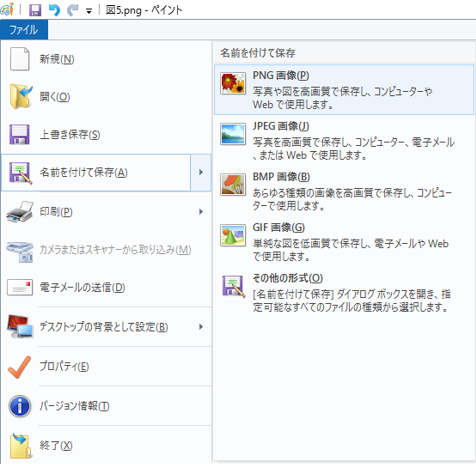
Task: Click the blue info icon for バージョン情報
Action: pos(20,406)
